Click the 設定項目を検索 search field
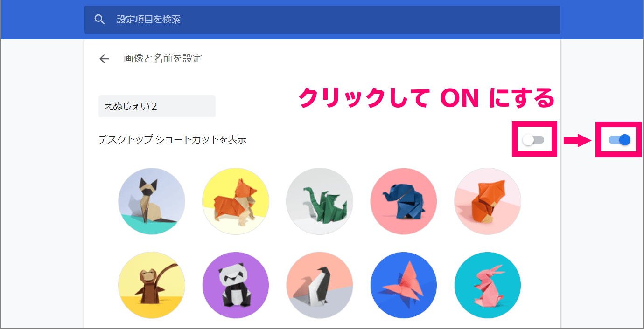 point(322,20)
